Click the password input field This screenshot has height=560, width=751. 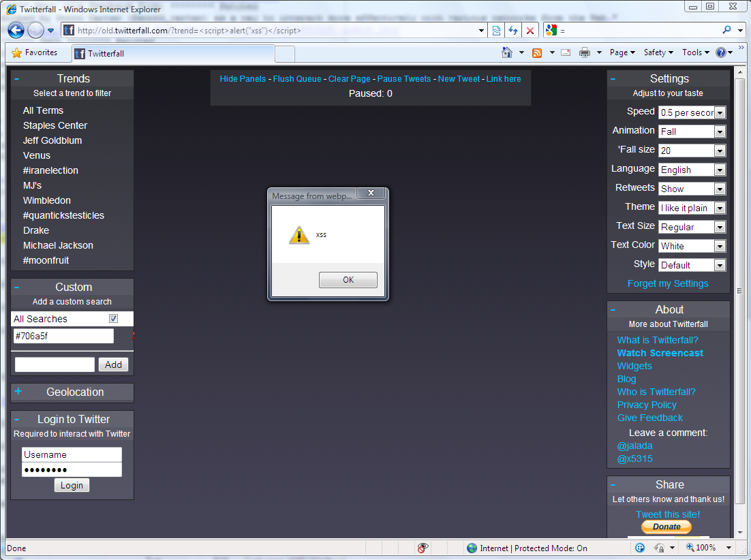tap(72, 469)
